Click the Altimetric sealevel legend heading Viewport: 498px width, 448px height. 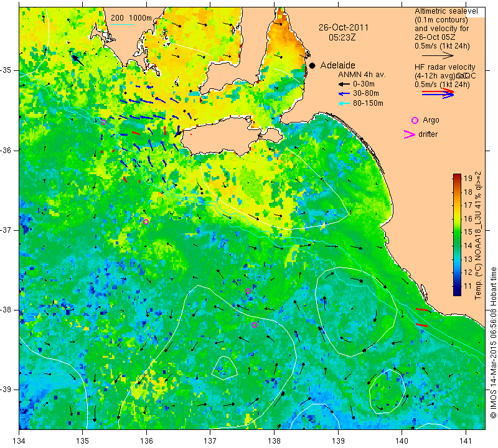pyautogui.click(x=446, y=11)
